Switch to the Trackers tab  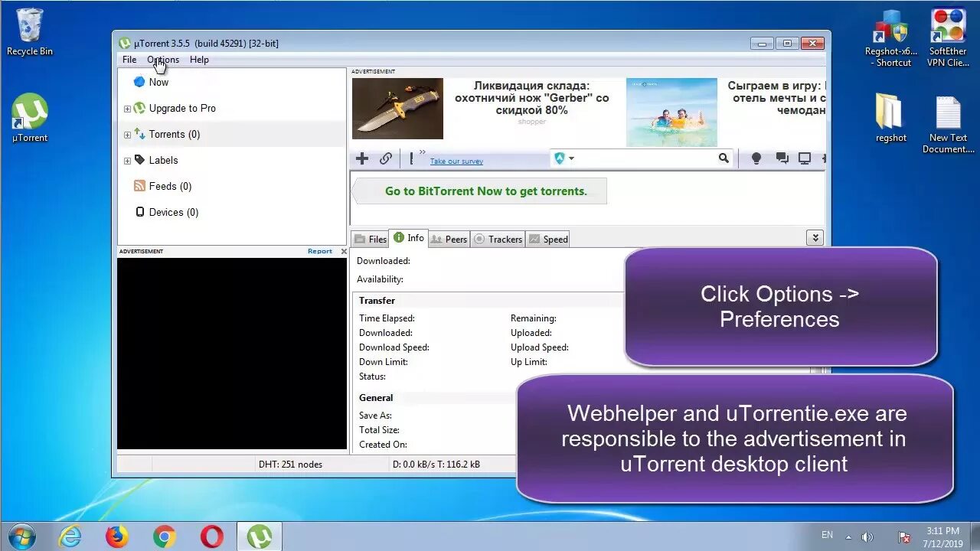498,240
